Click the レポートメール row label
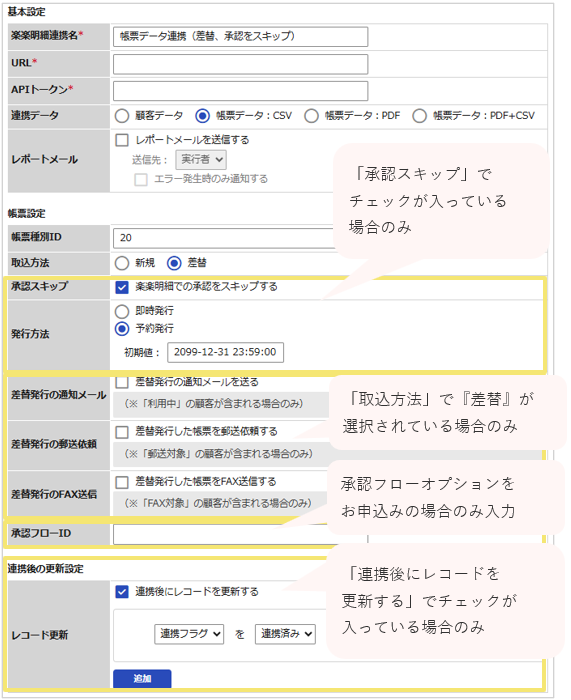 pos(45,160)
